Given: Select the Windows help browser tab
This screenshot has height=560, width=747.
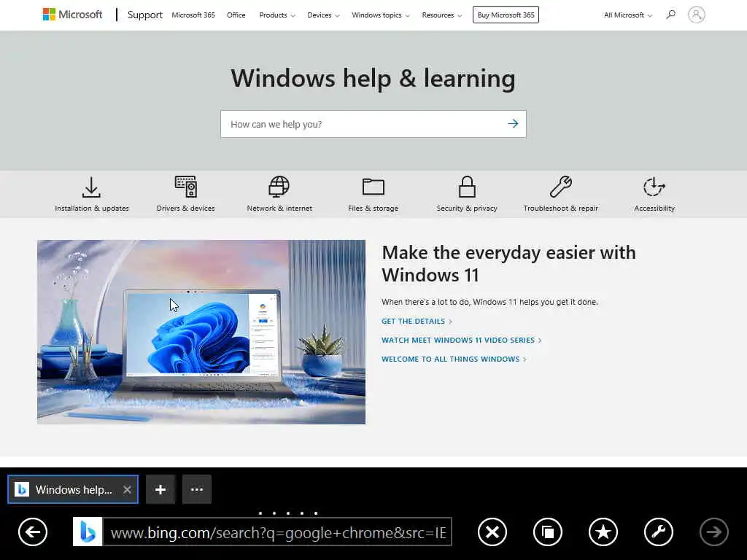Looking at the screenshot, I should (x=73, y=489).
